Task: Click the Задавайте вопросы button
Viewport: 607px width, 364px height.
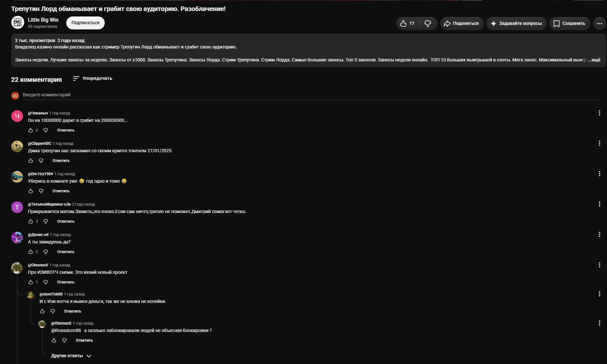Action: tap(516, 23)
